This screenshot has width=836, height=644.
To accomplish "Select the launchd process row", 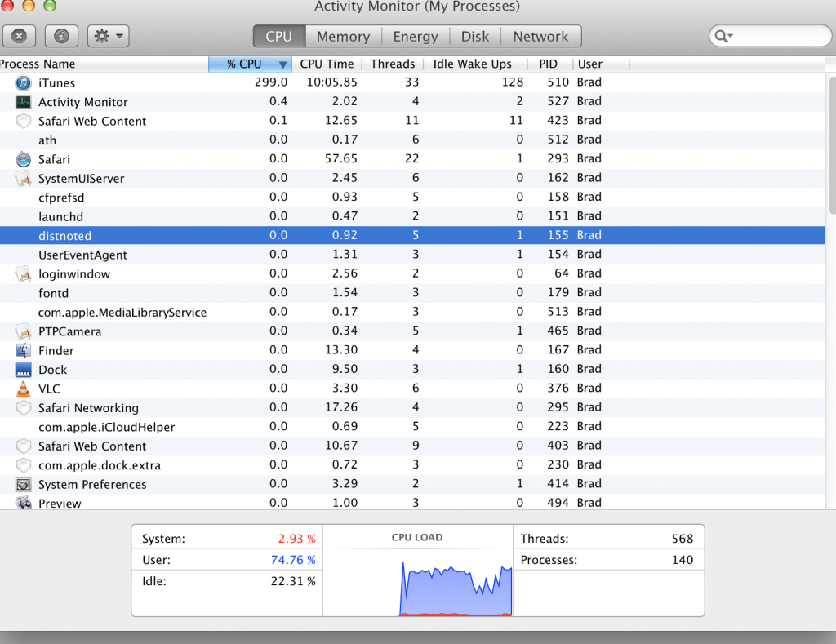I will [x=412, y=217].
